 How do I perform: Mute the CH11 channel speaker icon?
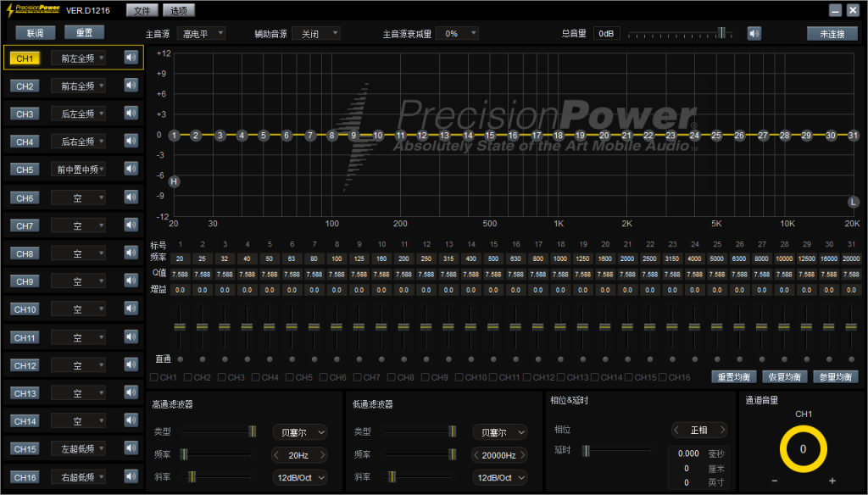[x=131, y=336]
